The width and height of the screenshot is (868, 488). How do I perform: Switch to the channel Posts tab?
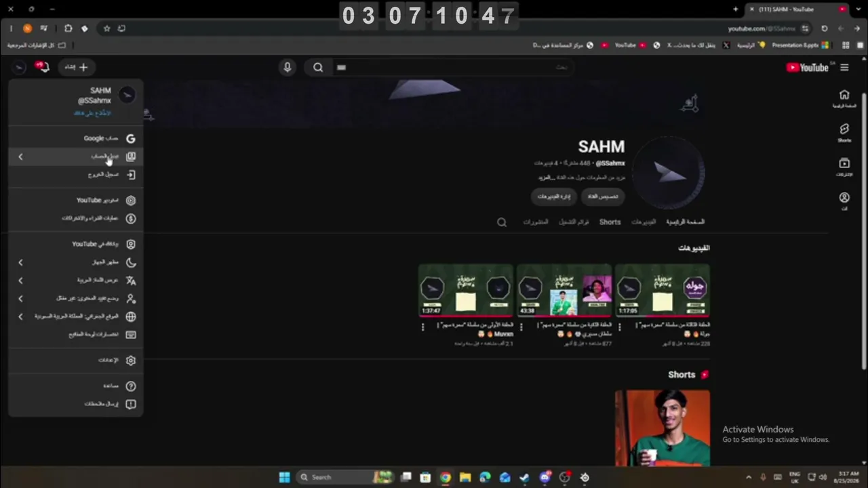(536, 222)
